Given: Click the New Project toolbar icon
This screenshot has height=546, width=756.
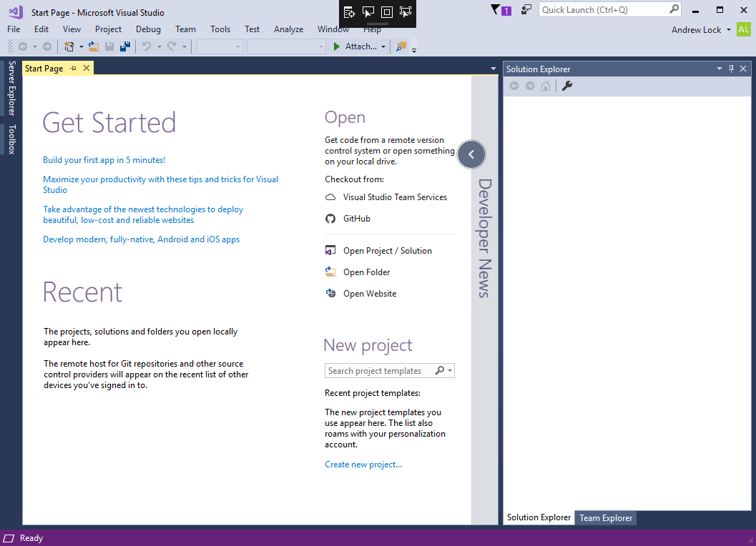Looking at the screenshot, I should click(x=69, y=46).
